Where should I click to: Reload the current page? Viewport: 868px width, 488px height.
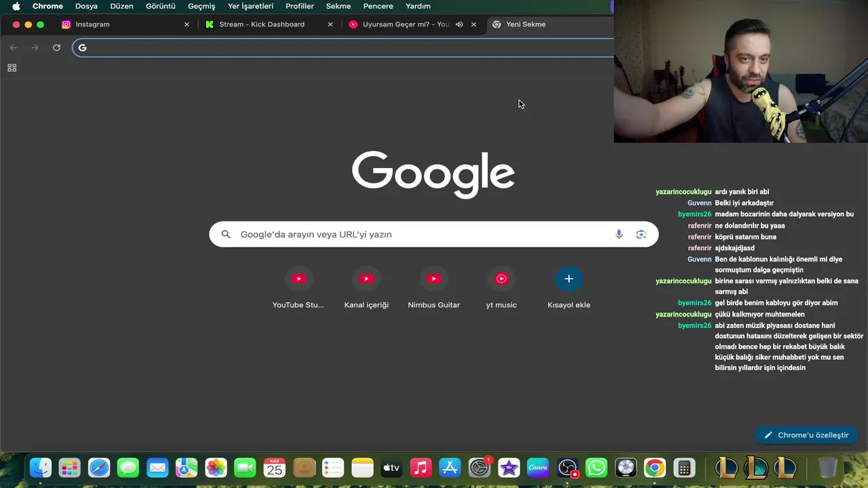[57, 47]
